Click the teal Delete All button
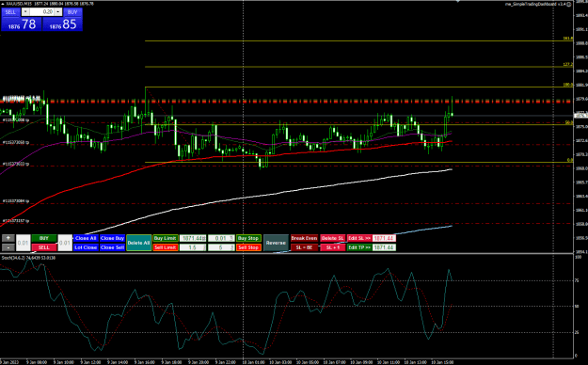This screenshot has height=365, width=588. pyautogui.click(x=138, y=243)
